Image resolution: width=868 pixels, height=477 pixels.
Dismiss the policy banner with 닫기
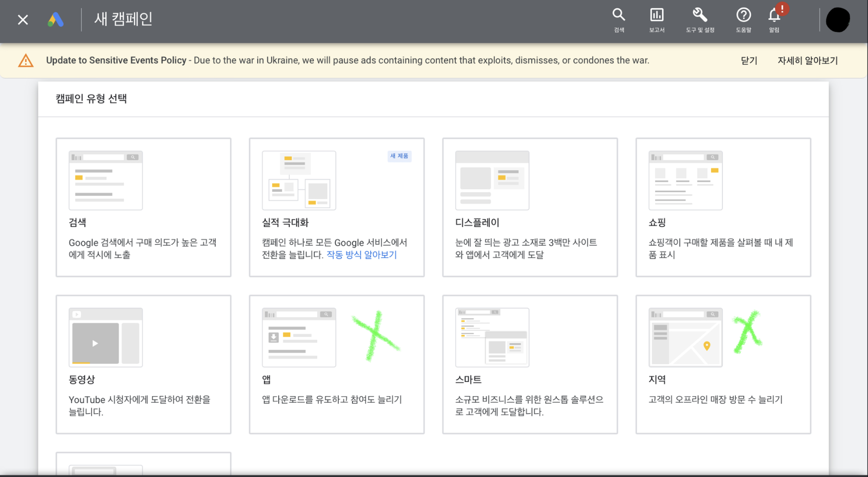click(749, 60)
